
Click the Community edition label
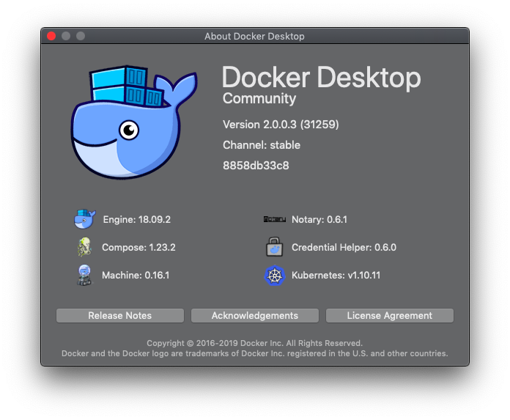pos(259,98)
